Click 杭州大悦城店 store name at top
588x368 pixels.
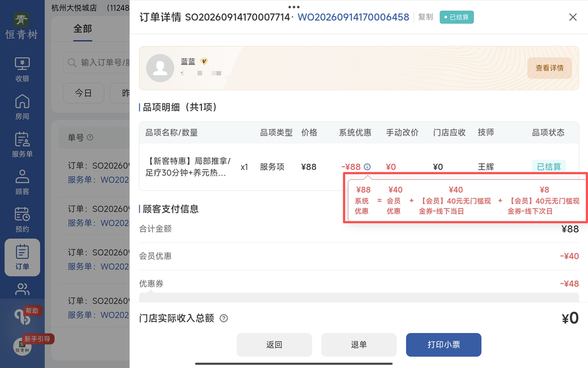(x=74, y=8)
